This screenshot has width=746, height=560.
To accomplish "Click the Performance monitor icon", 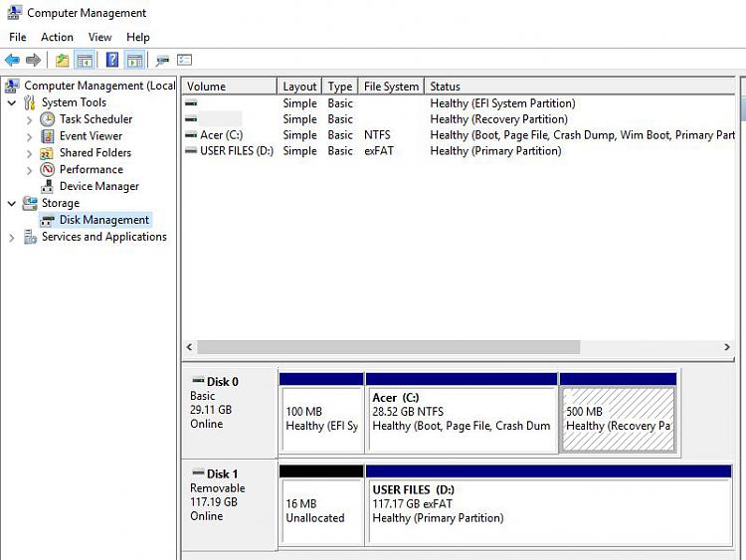I will (48, 169).
